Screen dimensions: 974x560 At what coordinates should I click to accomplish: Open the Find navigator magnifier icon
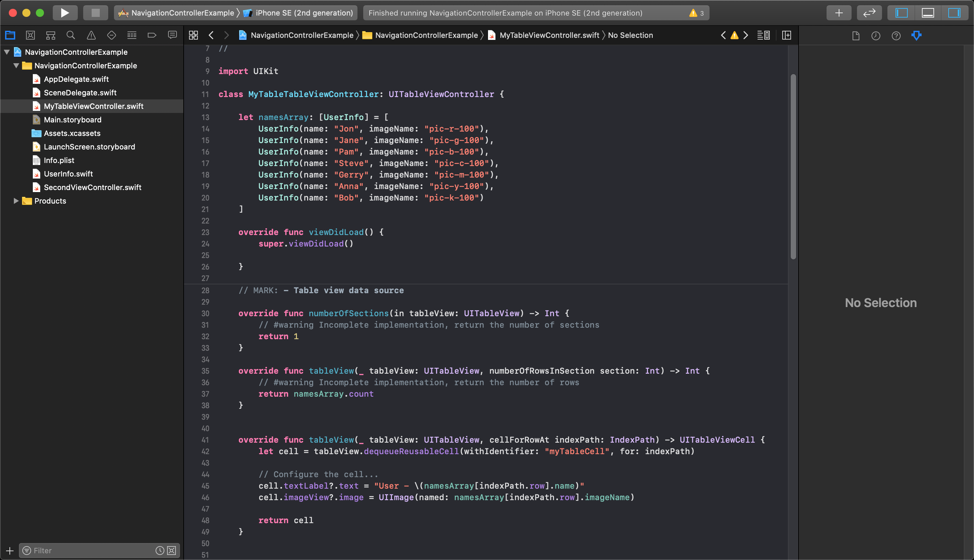[x=71, y=36]
